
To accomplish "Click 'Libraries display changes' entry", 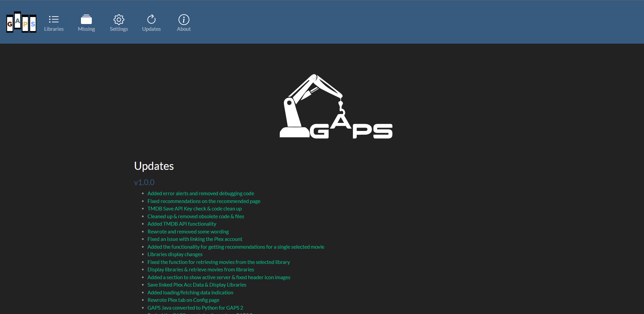I will [x=175, y=254].
